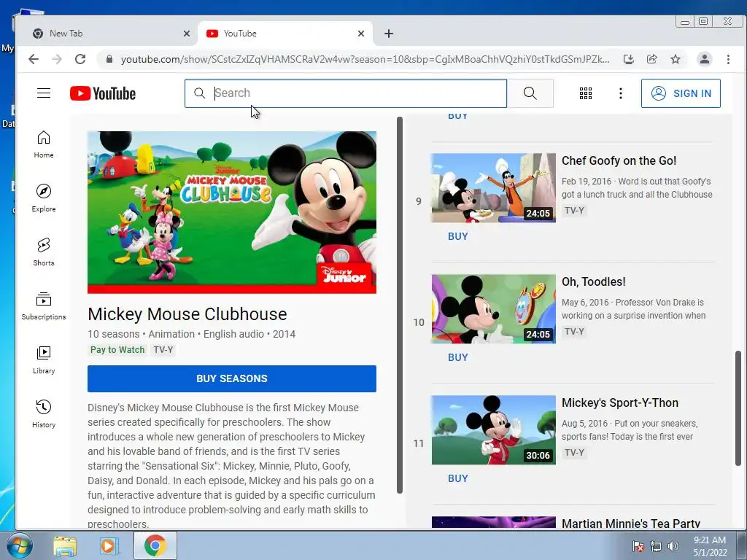
Task: Open the YouTube hamburger guide menu
Action: click(43, 93)
